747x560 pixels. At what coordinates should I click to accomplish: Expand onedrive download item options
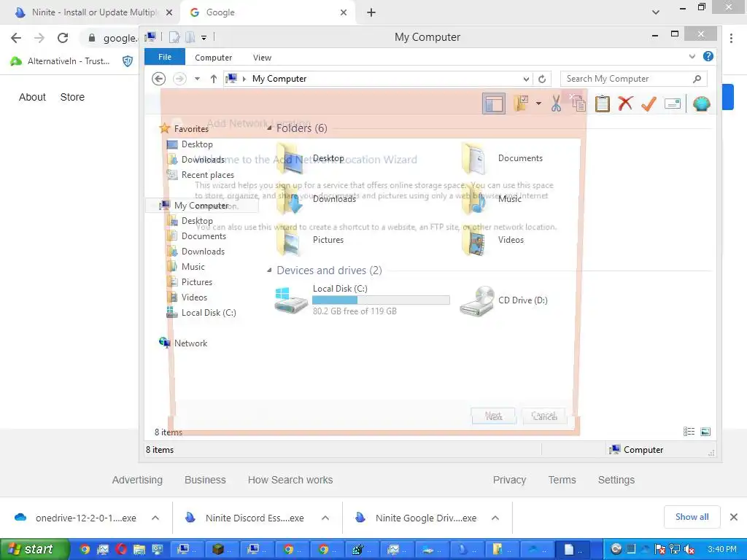point(155,518)
